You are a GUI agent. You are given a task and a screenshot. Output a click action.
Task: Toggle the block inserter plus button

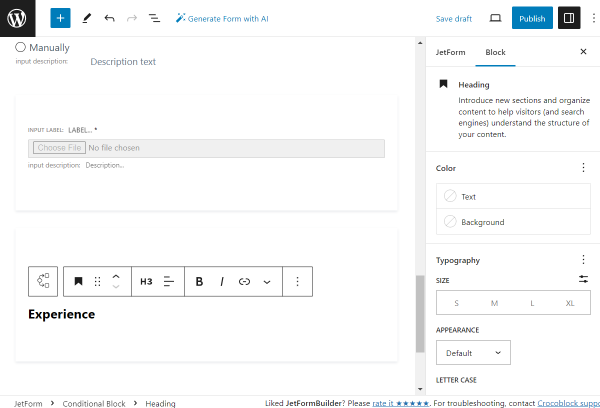(60, 18)
